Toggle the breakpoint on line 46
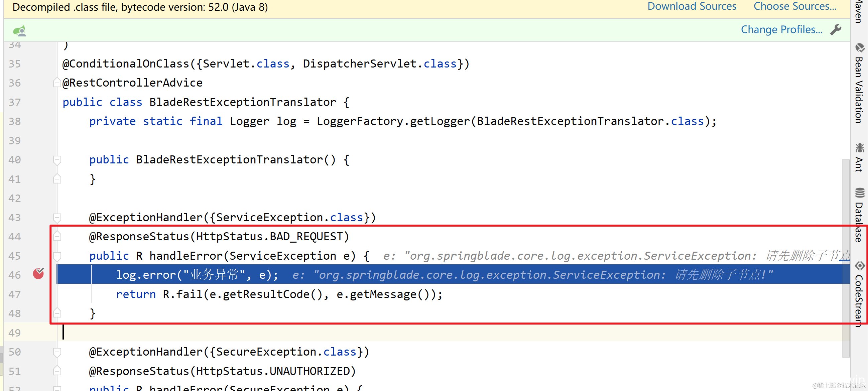This screenshot has height=391, width=868. [x=38, y=274]
